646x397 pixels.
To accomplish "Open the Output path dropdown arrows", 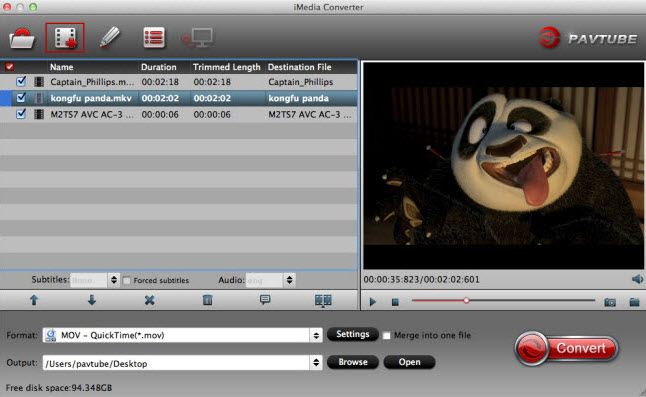I will click(x=316, y=363).
